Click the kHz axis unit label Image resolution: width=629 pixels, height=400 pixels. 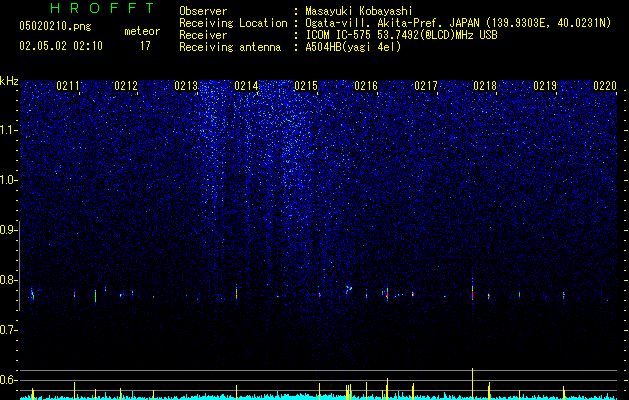click(x=9, y=81)
